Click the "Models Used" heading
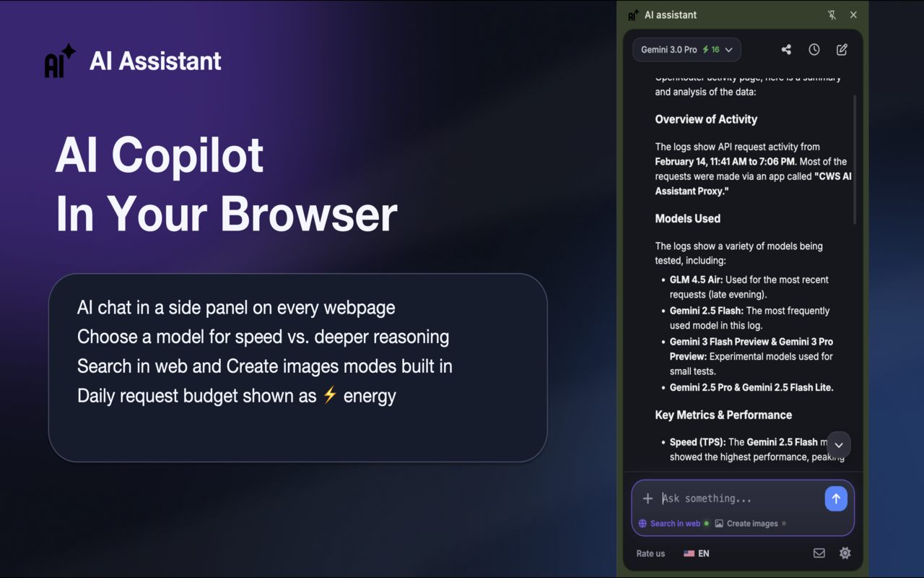Viewport: 924px width, 578px height. 687,218
